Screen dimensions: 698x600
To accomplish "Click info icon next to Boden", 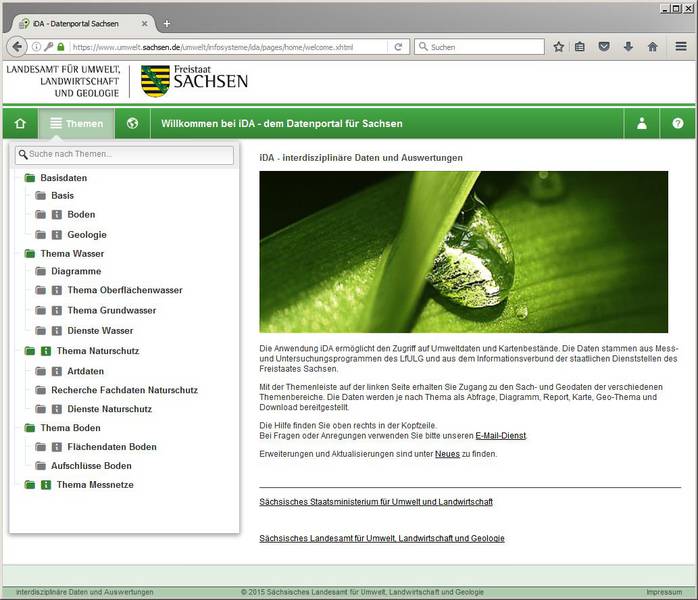I will (x=57, y=215).
